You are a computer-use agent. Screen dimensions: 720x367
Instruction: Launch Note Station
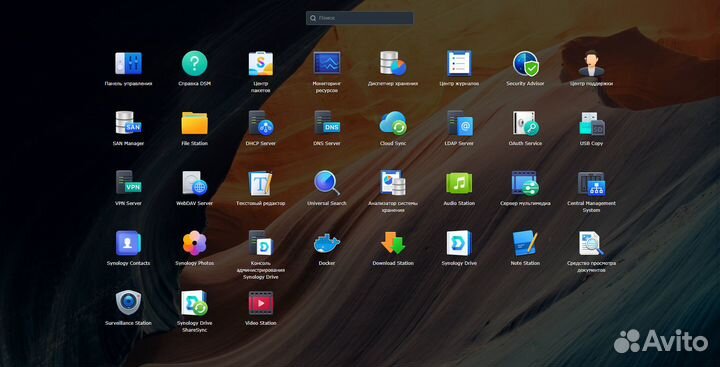point(525,243)
